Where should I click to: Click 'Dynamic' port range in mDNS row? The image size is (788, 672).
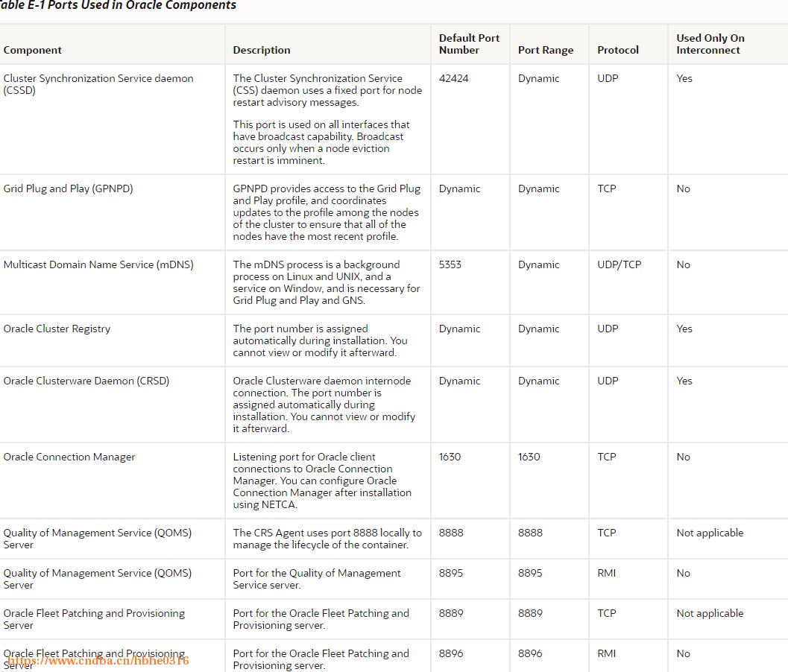(x=538, y=264)
